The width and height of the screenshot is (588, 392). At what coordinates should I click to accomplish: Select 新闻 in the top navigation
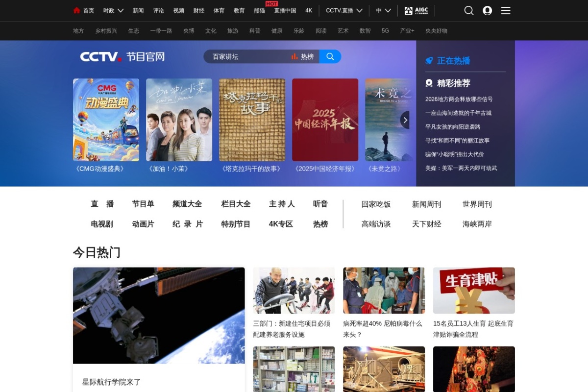pyautogui.click(x=139, y=10)
